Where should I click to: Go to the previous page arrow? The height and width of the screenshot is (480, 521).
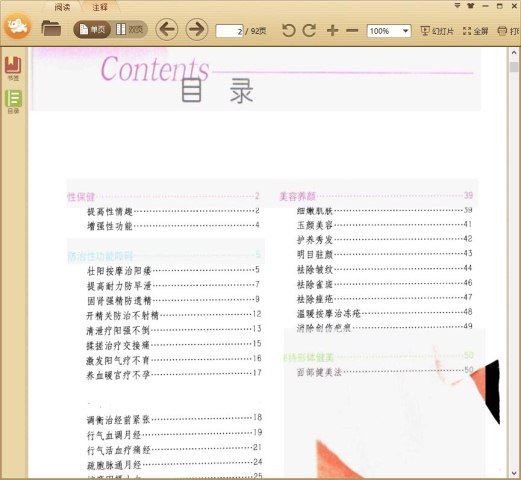point(167,29)
